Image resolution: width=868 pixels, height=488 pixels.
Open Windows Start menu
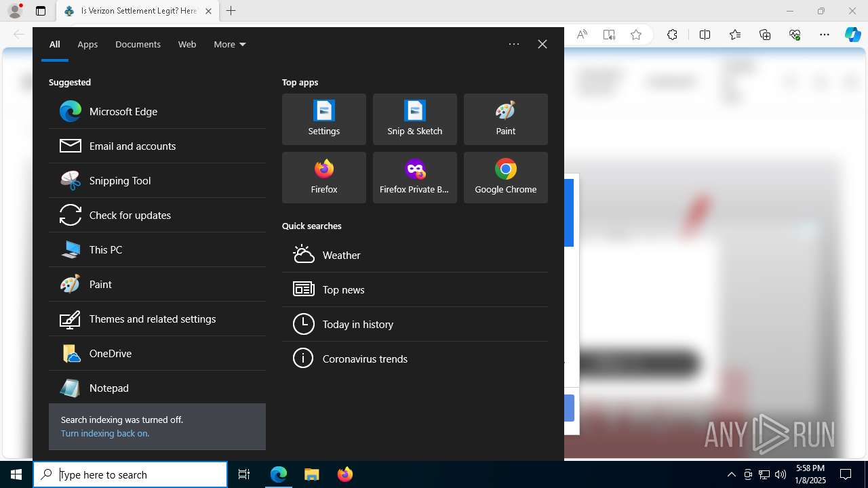click(x=16, y=474)
